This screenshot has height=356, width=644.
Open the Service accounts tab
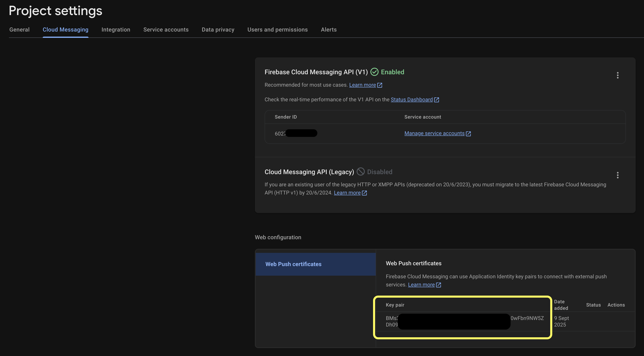pos(166,29)
